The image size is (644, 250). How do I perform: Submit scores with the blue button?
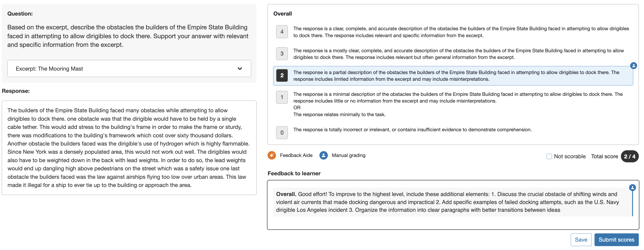(x=616, y=240)
